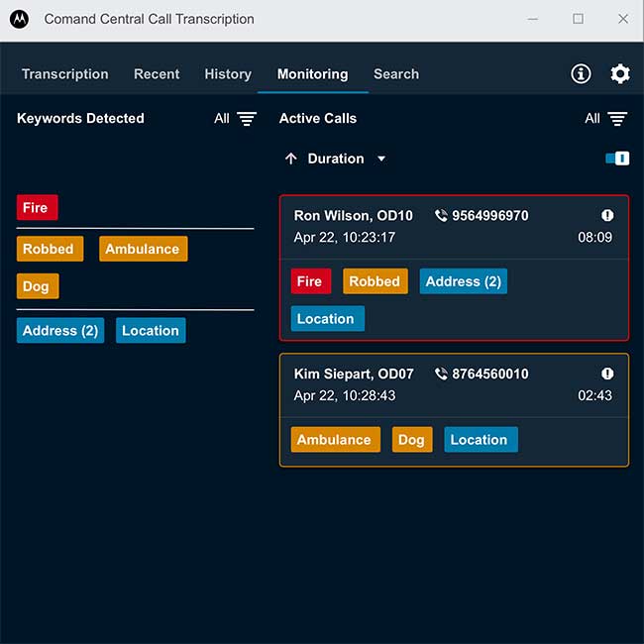Image resolution: width=644 pixels, height=644 pixels.
Task: Click the 08:09 call duration
Action: click(x=594, y=237)
